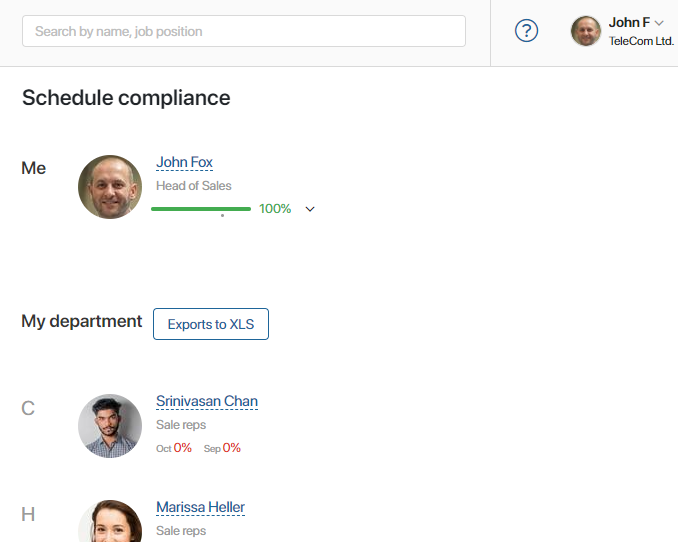Click Srinivasan Chan's profile photo
The width and height of the screenshot is (678, 542).
click(110, 426)
